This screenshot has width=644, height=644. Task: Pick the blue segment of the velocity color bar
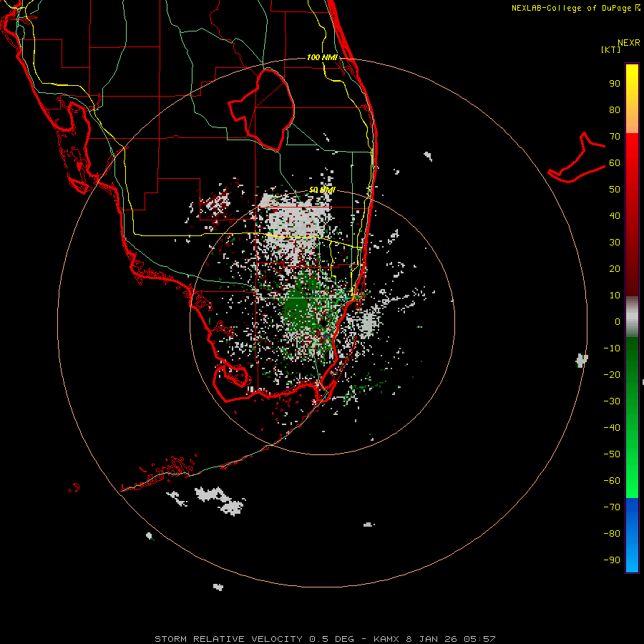(x=632, y=535)
